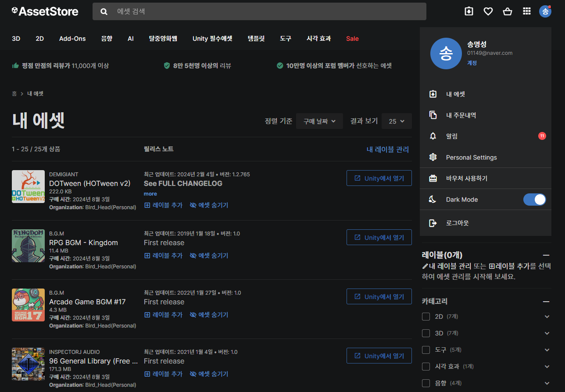Click the thumbs-up review icon
This screenshot has height=392, width=565.
pyautogui.click(x=15, y=65)
